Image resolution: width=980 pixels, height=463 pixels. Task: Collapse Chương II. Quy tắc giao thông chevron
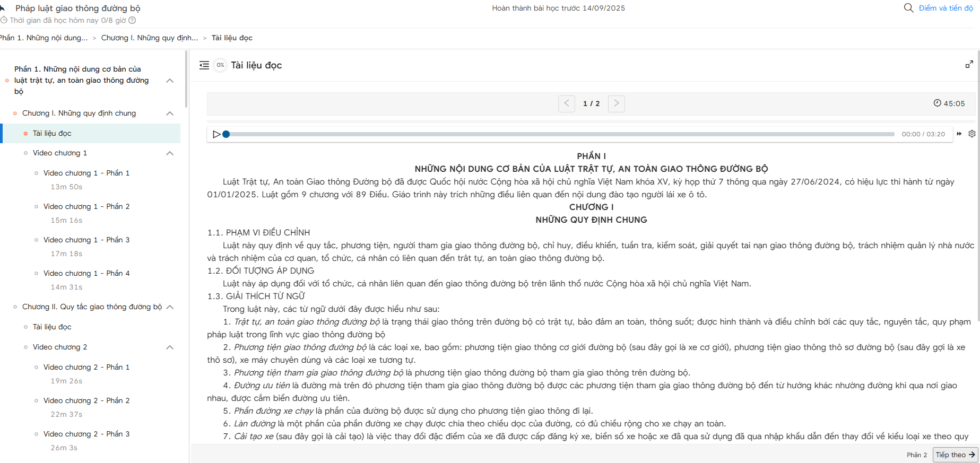pyautogui.click(x=170, y=307)
